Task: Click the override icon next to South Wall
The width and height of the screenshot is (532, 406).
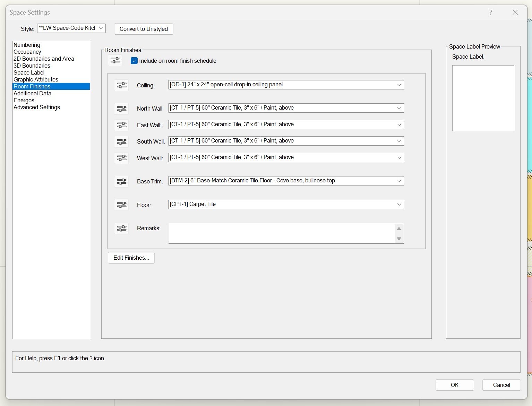Action: (121, 141)
